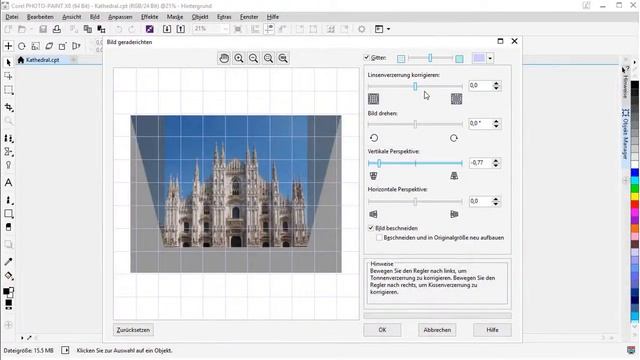Toggle the Gitter checkbox
The width and height of the screenshot is (640, 360).
(367, 58)
